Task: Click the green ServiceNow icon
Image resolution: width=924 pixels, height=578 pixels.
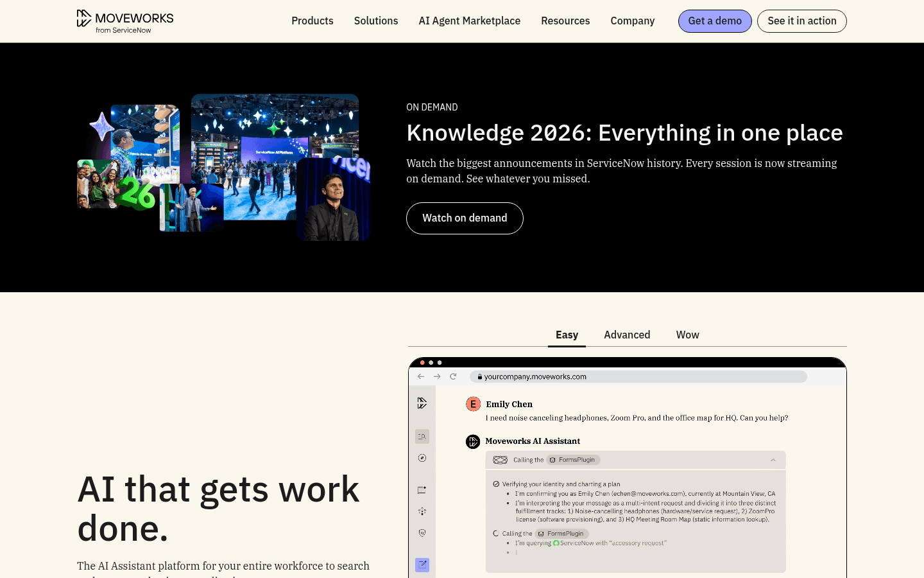Action: (x=556, y=543)
